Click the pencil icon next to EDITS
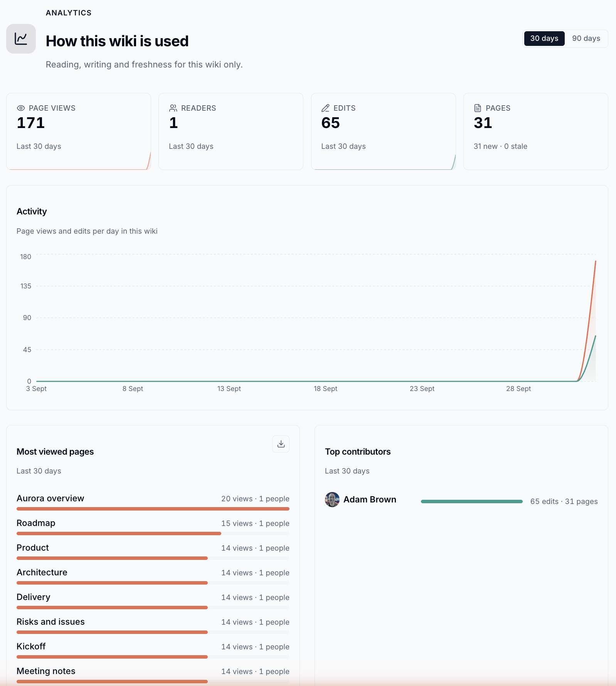This screenshot has height=686, width=616. pyautogui.click(x=325, y=108)
